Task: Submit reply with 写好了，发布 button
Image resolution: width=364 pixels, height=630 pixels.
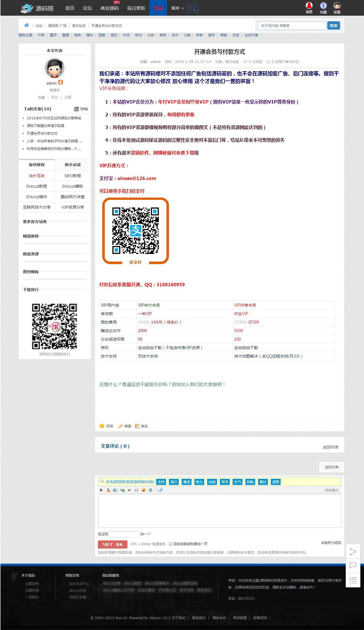Action: [112, 544]
